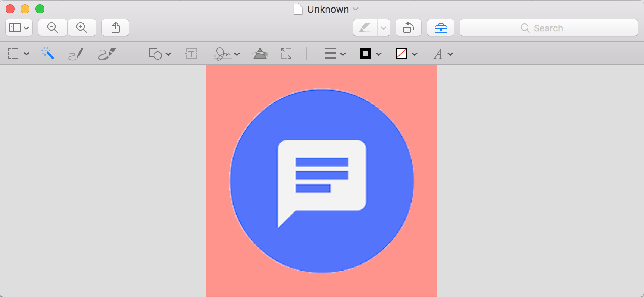Rotate the image left
644x297 pixels.
(x=409, y=28)
